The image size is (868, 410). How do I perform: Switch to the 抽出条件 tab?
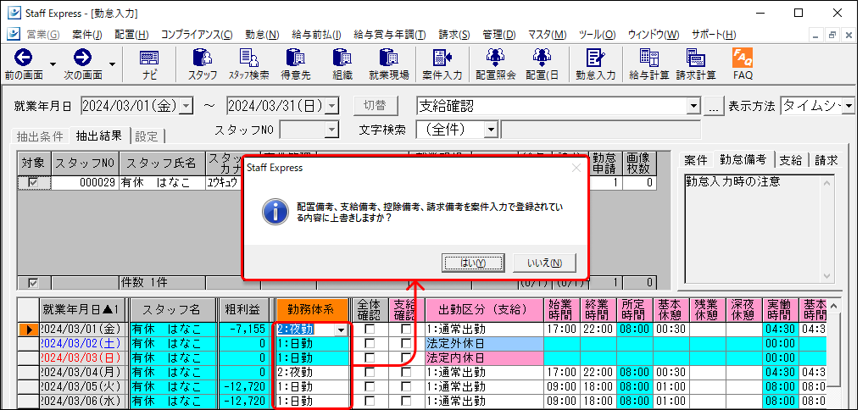pyautogui.click(x=39, y=136)
